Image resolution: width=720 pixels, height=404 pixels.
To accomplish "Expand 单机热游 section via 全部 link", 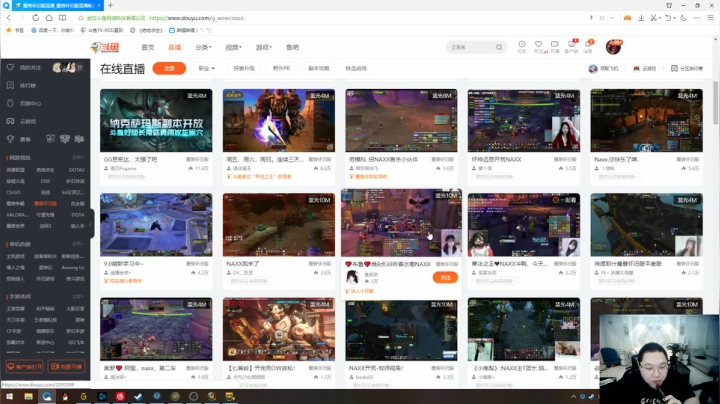I will click(78, 244).
